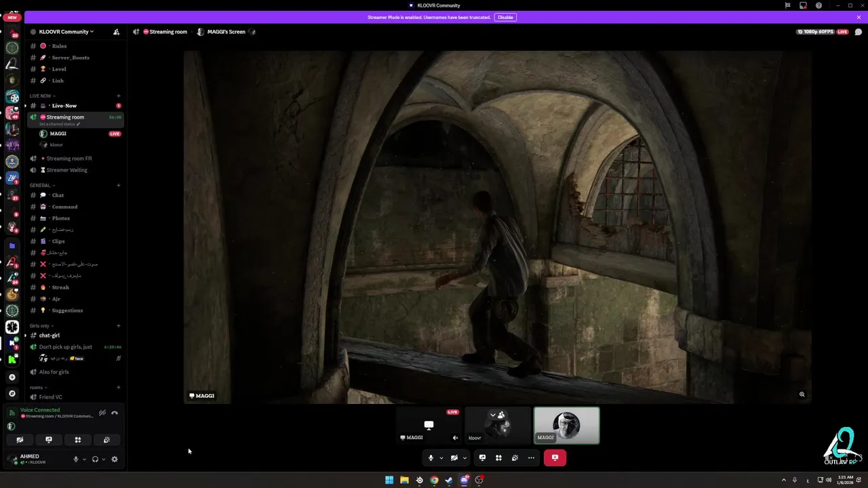Image resolution: width=868 pixels, height=488 pixels.
Task: Collapse participants with the chevron above tiles
Action: coord(493,415)
